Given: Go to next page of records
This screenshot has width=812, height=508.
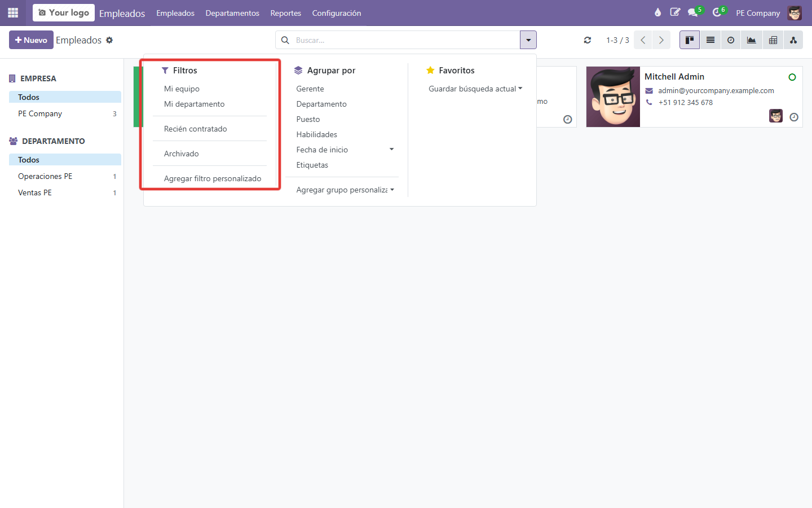Looking at the screenshot, I should 661,40.
